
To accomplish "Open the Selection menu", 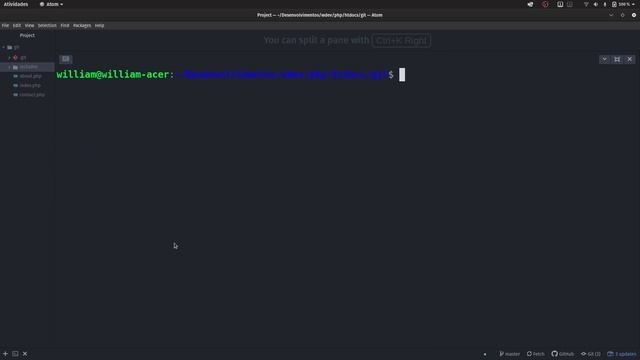I will click(x=47, y=25).
